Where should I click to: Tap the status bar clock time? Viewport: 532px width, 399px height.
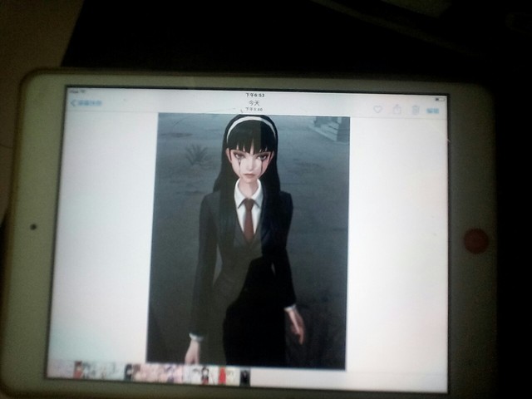(x=255, y=96)
